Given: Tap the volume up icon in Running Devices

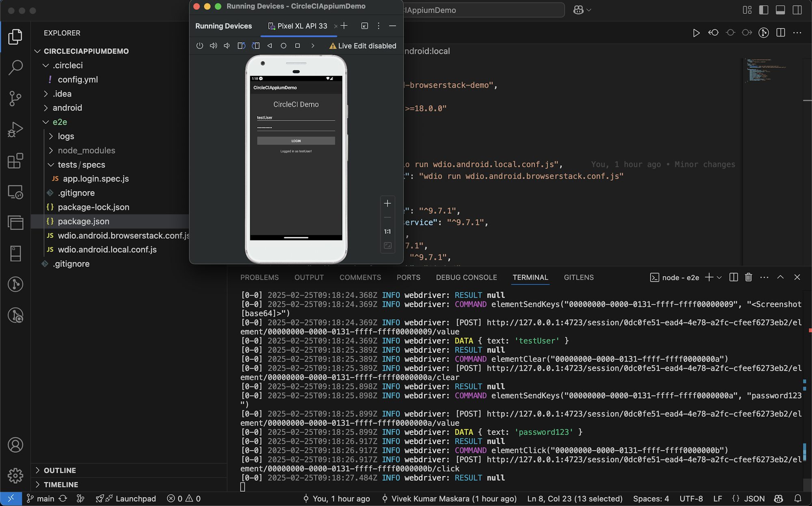Looking at the screenshot, I should tap(213, 45).
